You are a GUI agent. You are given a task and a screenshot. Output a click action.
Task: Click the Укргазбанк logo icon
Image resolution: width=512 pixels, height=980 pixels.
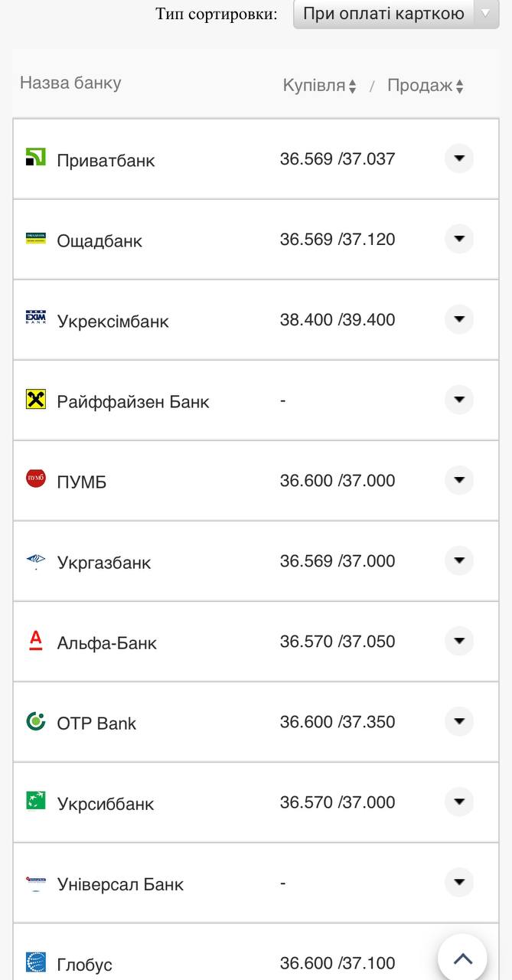click(36, 560)
